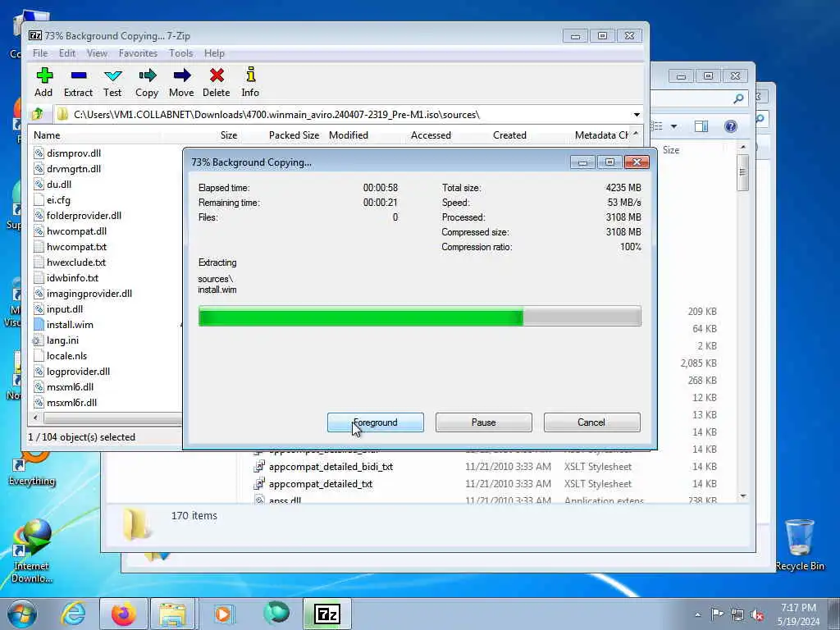
Task: Click the Add toolbar icon in 7-Zip
Action: tap(44, 82)
